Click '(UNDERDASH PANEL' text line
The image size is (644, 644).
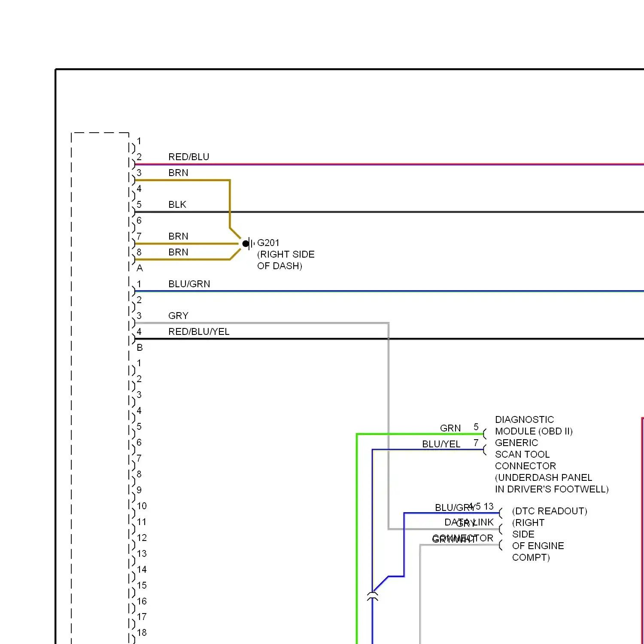pyautogui.click(x=544, y=477)
